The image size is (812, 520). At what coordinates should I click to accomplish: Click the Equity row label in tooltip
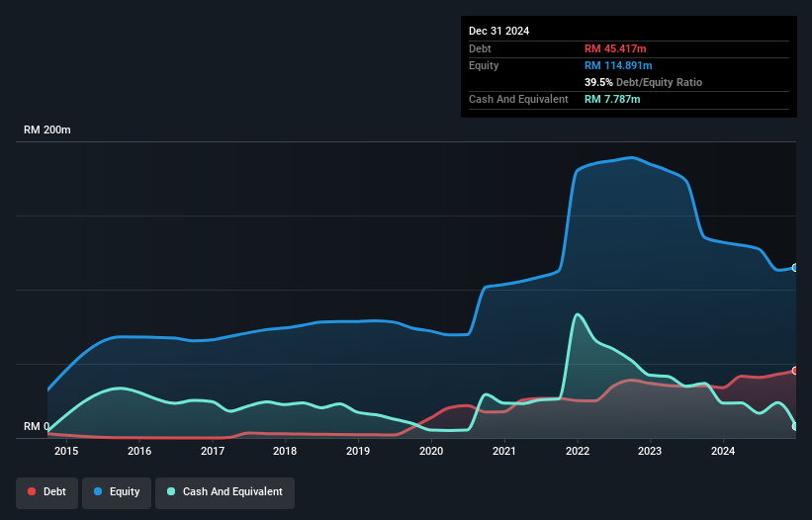(484, 65)
